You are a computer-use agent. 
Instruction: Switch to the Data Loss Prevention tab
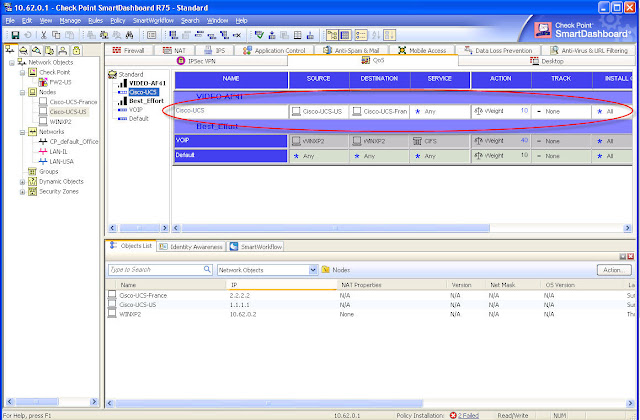tap(499, 50)
